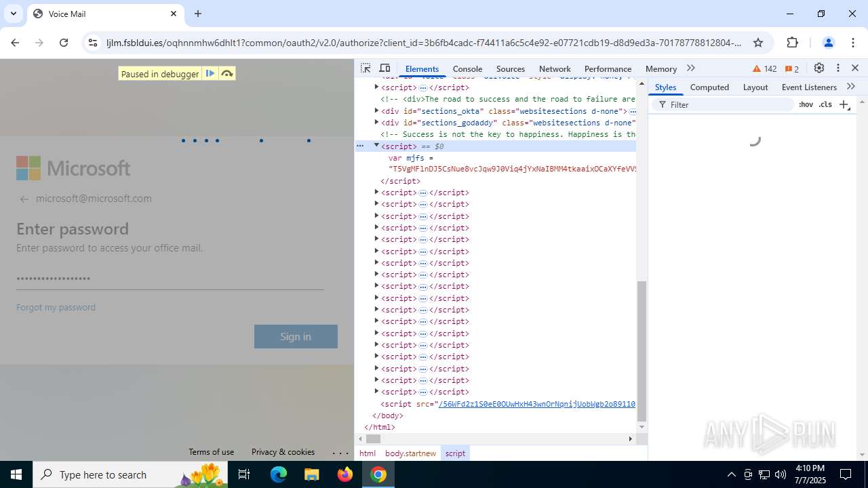Switch to the Console tab

[x=467, y=69]
